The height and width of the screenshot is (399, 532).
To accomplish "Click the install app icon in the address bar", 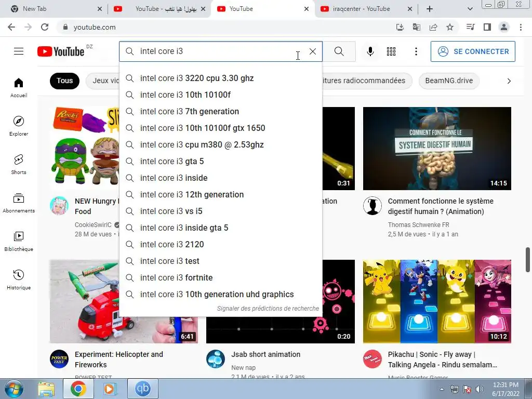I will pos(400,27).
